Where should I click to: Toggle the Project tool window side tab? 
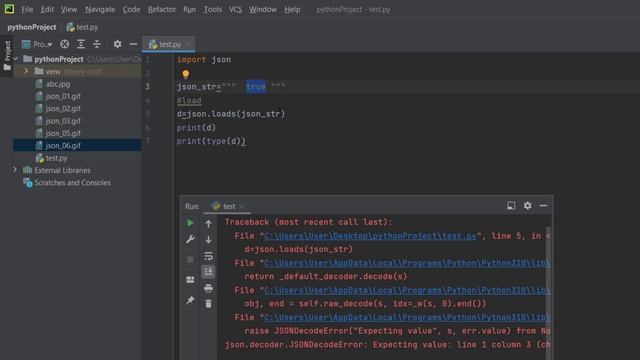tap(7, 56)
